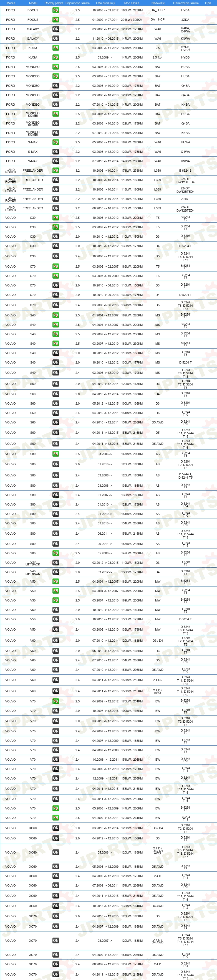217x980 pixels.
Task: Select the '10.2013 -> 12.2015' production years cell
Action: click(105, 906)
